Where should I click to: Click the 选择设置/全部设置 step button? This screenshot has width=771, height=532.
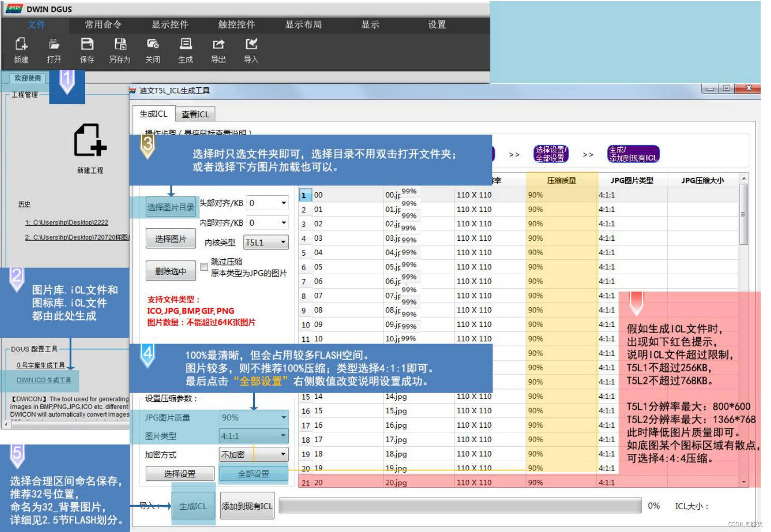click(x=551, y=154)
